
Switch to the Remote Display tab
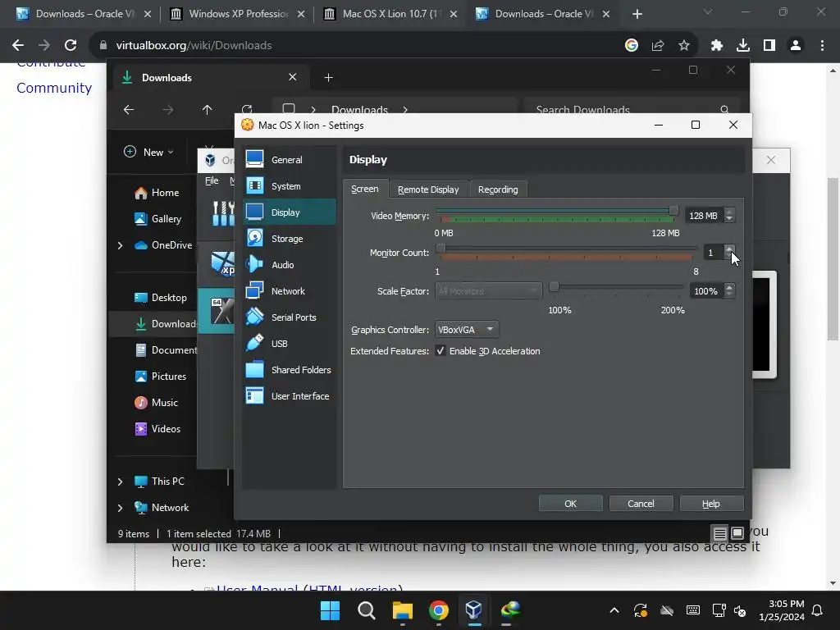(x=428, y=189)
